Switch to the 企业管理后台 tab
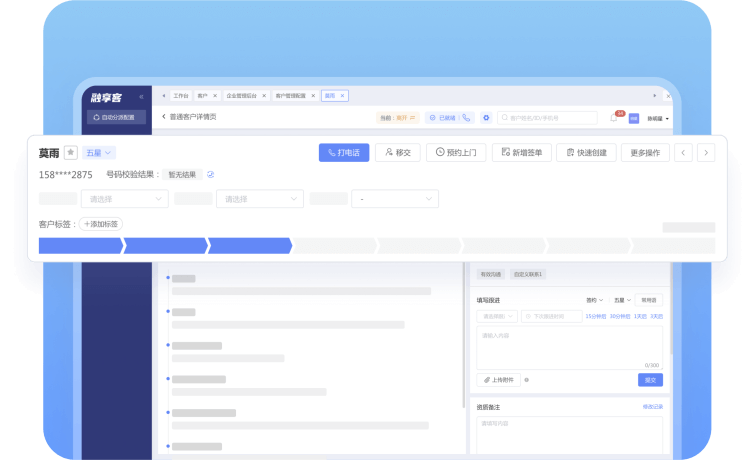The width and height of the screenshot is (754, 460). tap(241, 96)
